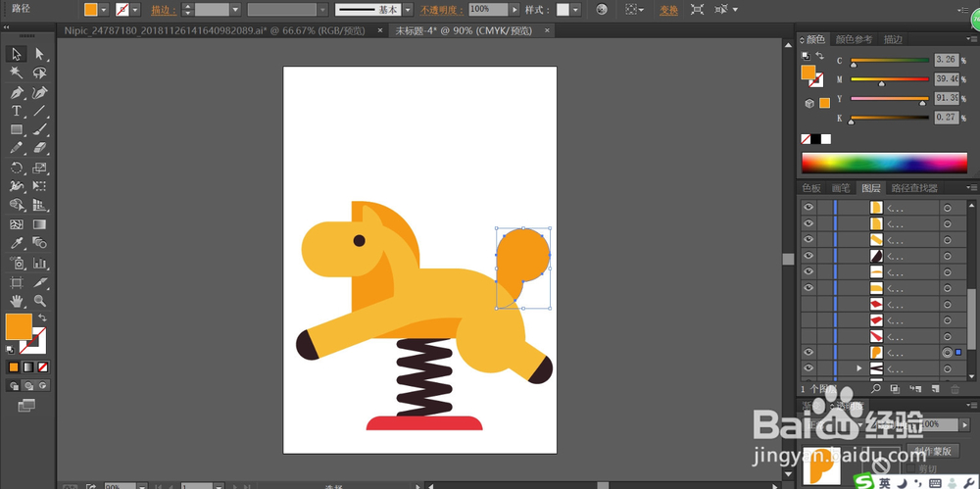Image resolution: width=980 pixels, height=489 pixels.
Task: Open the 变换 link in the control bar
Action: click(668, 10)
